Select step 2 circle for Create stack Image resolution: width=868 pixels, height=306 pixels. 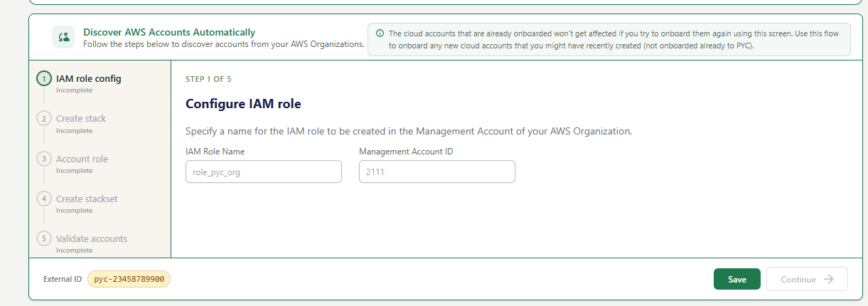(44, 119)
